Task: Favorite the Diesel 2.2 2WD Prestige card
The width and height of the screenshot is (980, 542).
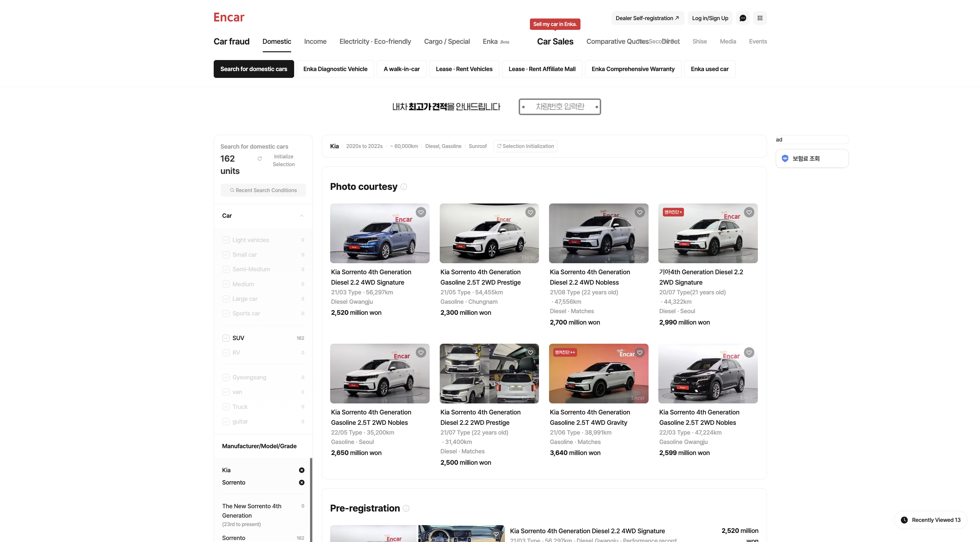Action: pos(530,352)
